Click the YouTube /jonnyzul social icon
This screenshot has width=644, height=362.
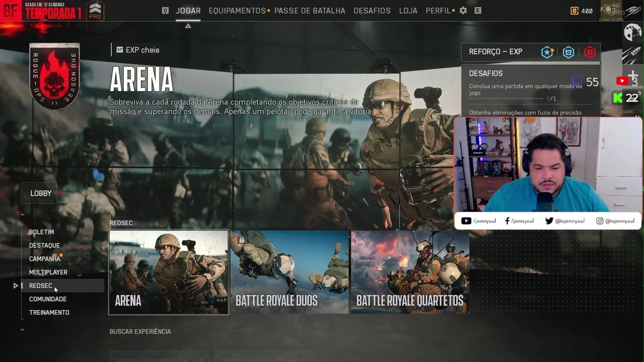466,221
